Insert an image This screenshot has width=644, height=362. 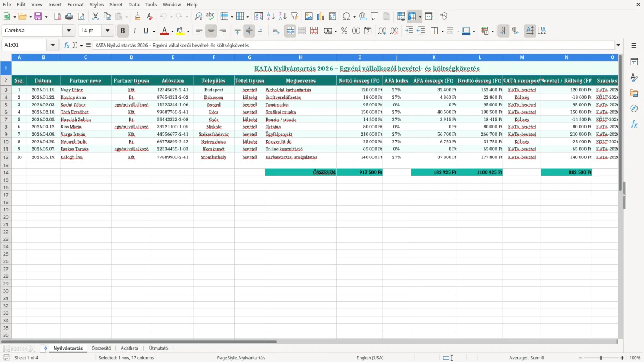pos(309,17)
